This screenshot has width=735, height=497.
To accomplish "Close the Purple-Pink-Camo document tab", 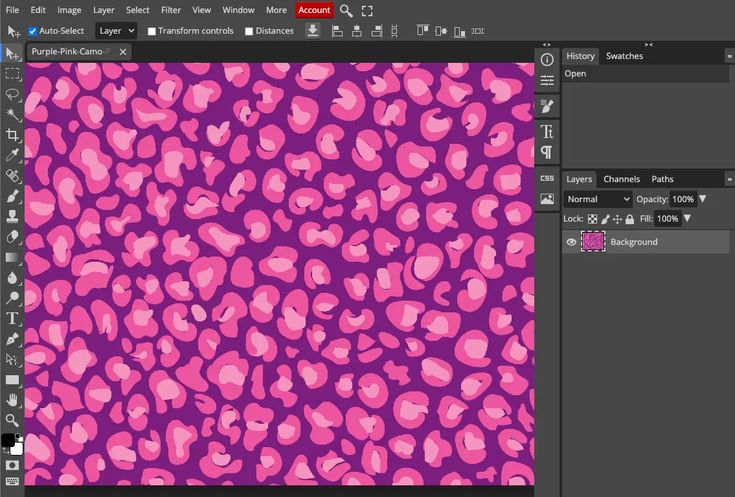I will [x=123, y=52].
